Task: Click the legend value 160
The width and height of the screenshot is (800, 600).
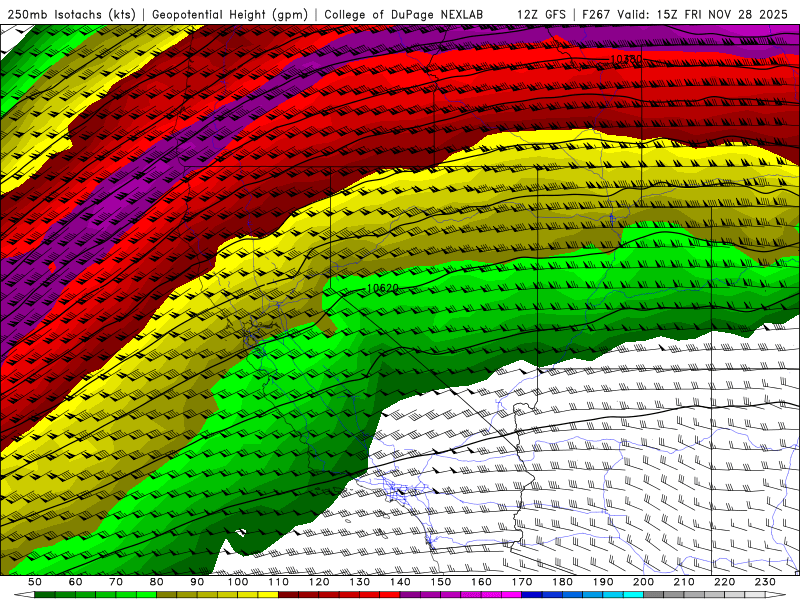Action: (481, 582)
